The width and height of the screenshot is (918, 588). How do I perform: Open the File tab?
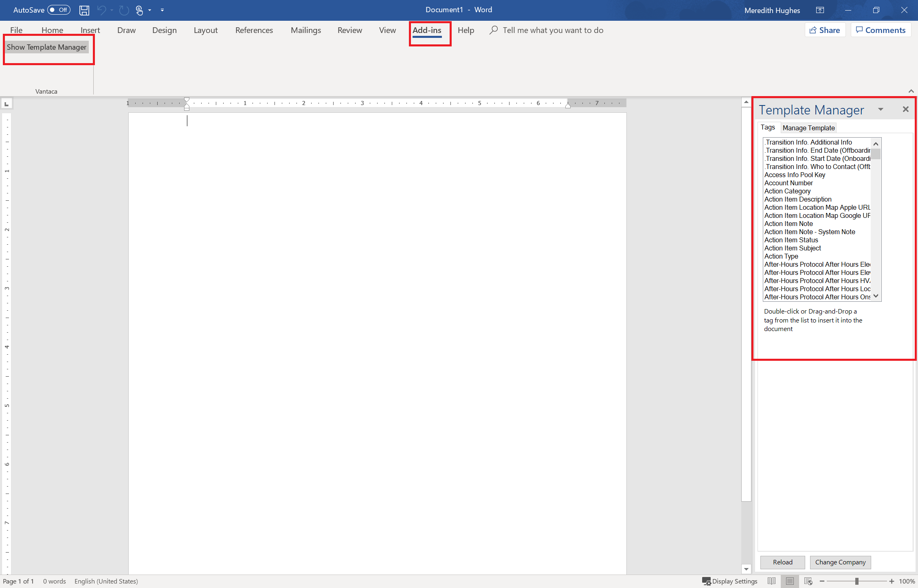tap(16, 30)
